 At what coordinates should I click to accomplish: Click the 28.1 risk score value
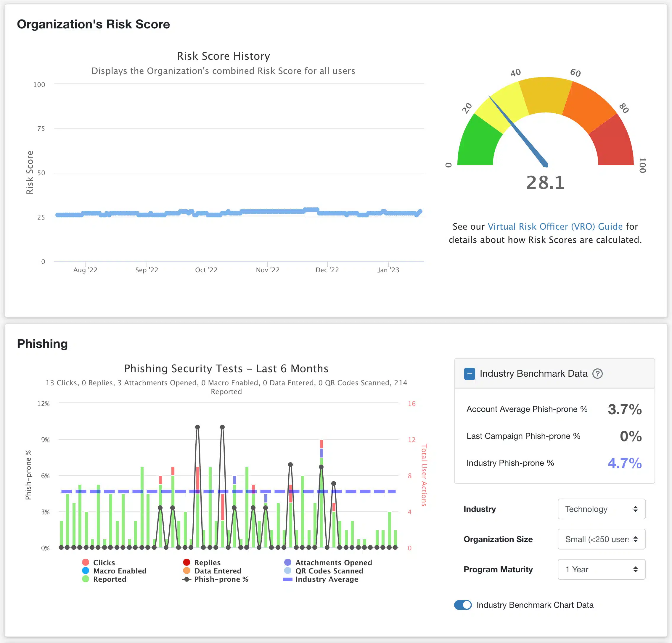pyautogui.click(x=545, y=182)
